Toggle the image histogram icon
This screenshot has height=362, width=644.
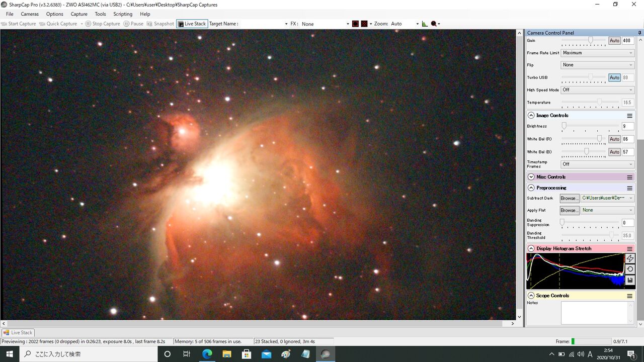[425, 24]
